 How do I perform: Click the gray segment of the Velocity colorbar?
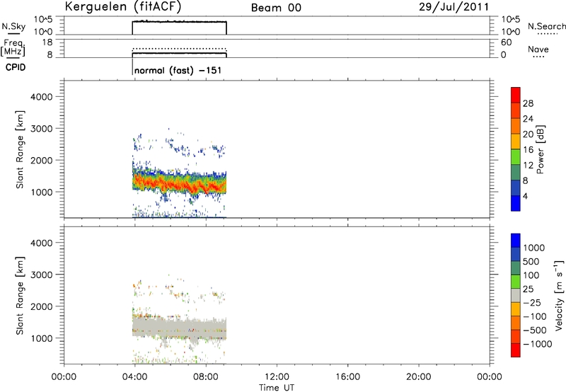click(x=516, y=295)
